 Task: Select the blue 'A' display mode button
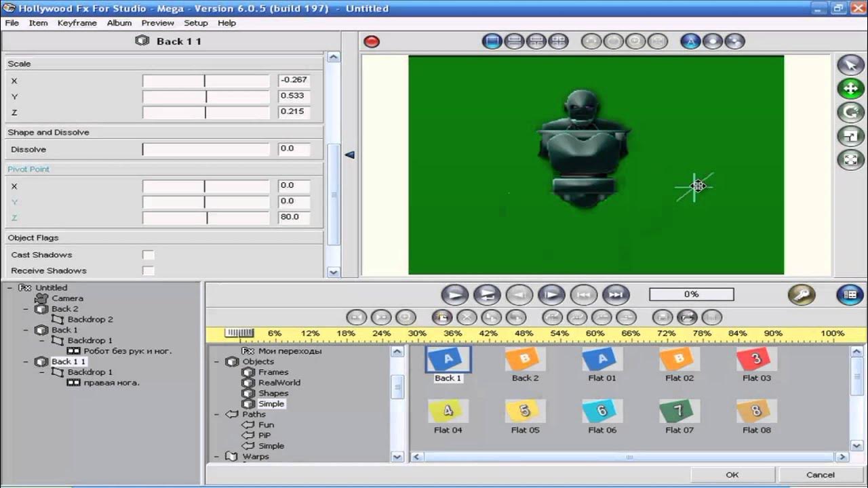690,41
